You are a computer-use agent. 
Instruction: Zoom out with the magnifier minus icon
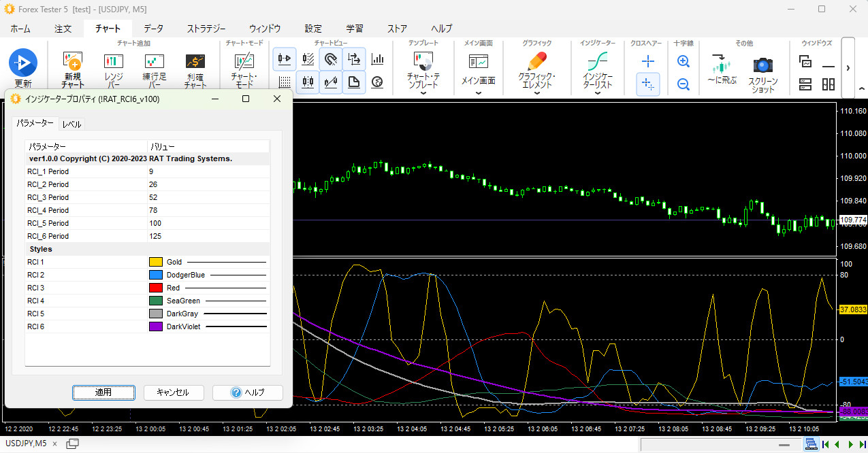point(684,84)
